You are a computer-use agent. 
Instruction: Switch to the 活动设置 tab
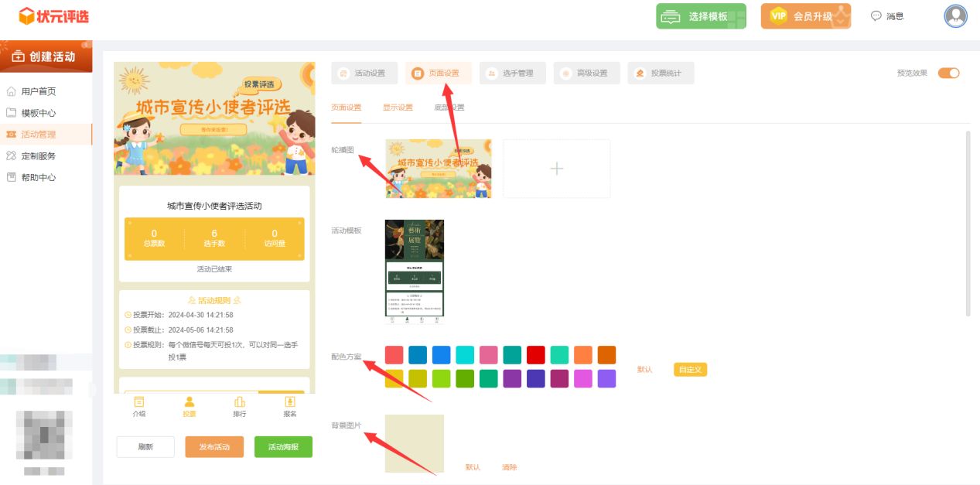point(364,73)
